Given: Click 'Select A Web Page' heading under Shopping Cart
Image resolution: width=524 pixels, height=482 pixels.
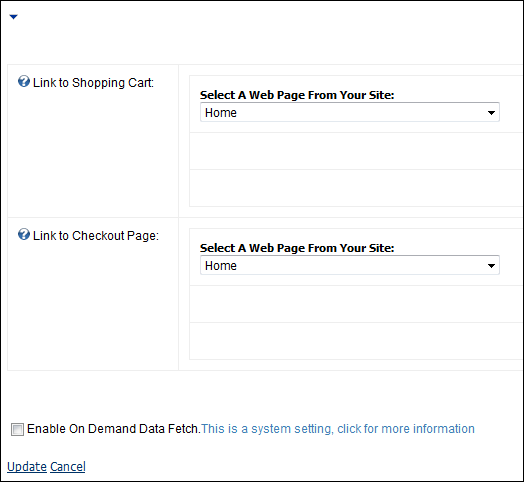Looking at the screenshot, I should tap(297, 95).
